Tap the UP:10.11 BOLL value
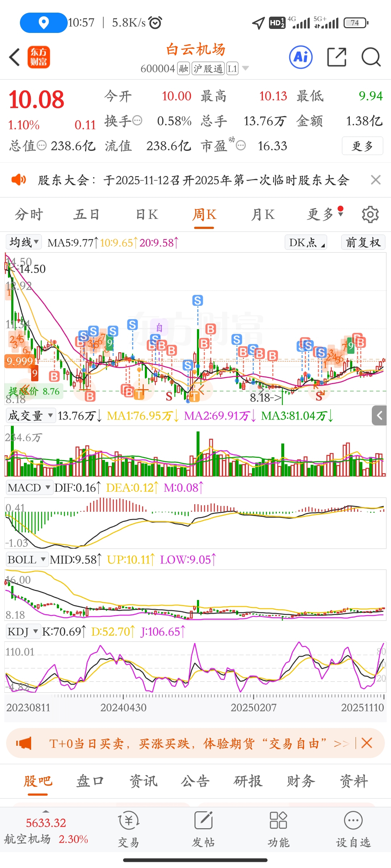391x868 pixels. click(131, 559)
